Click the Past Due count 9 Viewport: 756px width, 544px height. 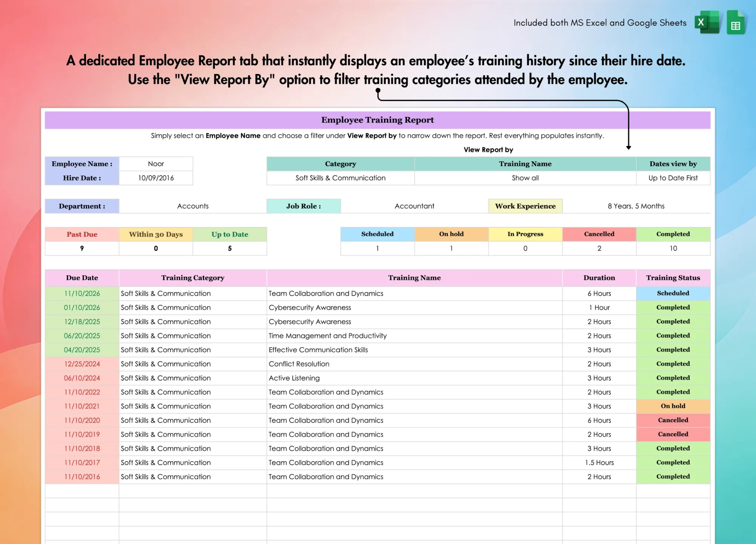click(82, 248)
